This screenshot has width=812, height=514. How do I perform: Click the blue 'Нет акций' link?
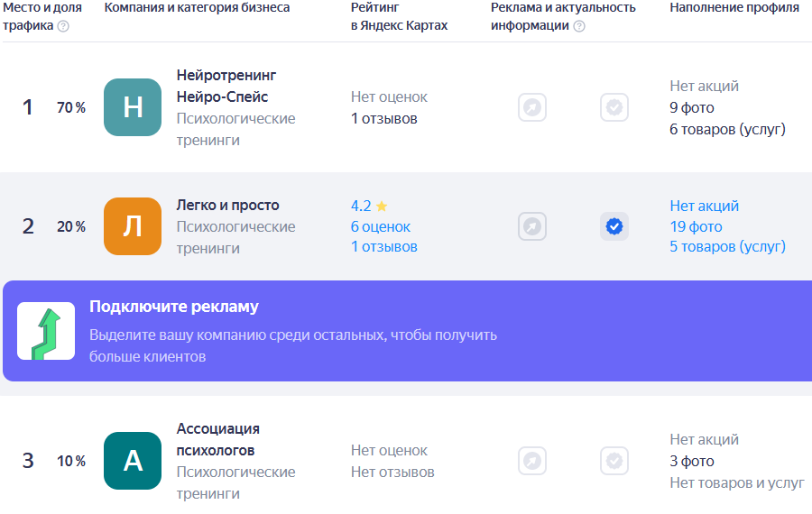(x=705, y=206)
